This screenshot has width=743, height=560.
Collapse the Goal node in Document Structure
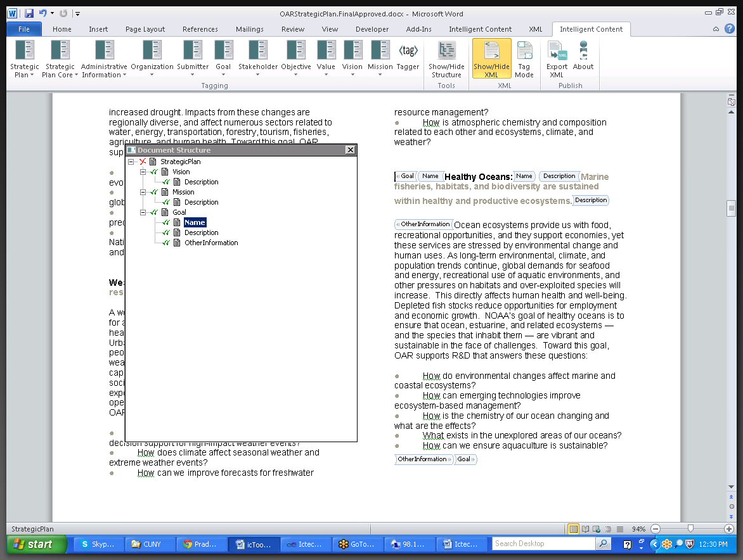pos(143,212)
